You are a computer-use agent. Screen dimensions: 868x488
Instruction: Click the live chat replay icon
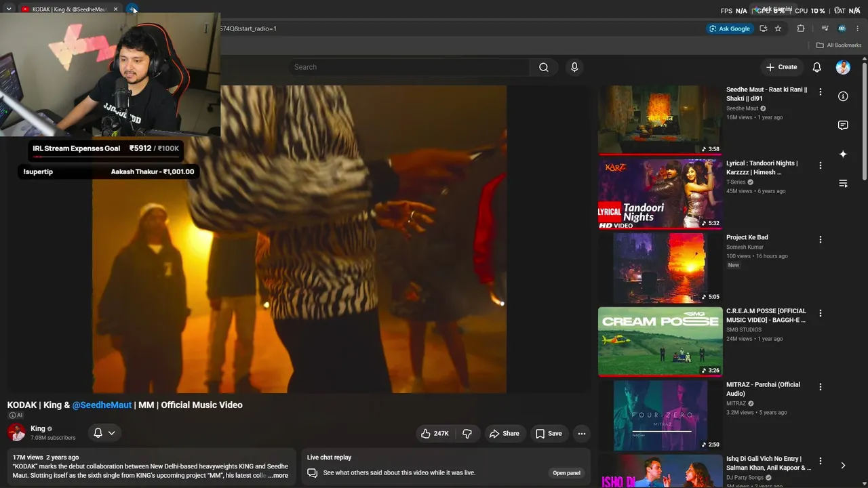coord(313,473)
